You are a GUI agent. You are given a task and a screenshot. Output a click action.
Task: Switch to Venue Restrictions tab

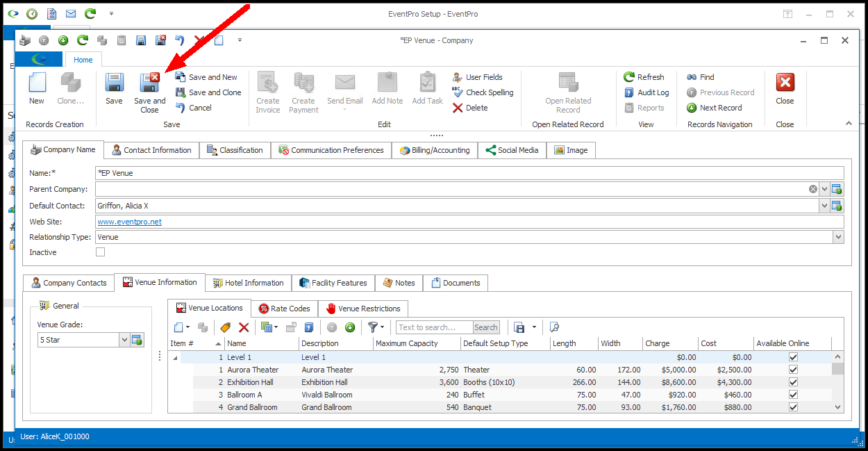[x=363, y=309]
